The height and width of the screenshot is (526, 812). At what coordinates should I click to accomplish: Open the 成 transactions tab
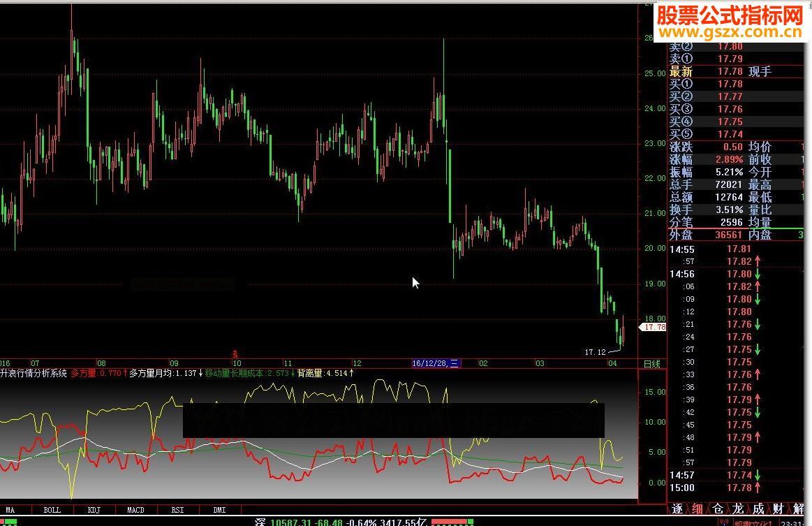[758, 509]
